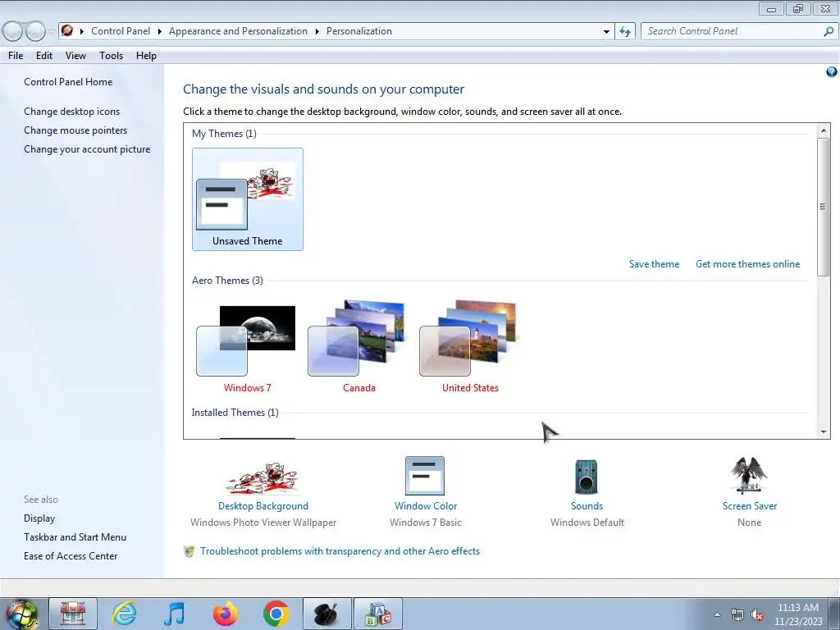This screenshot has width=840, height=630.
Task: Click Control Panel in breadcrumb
Action: coord(121,31)
